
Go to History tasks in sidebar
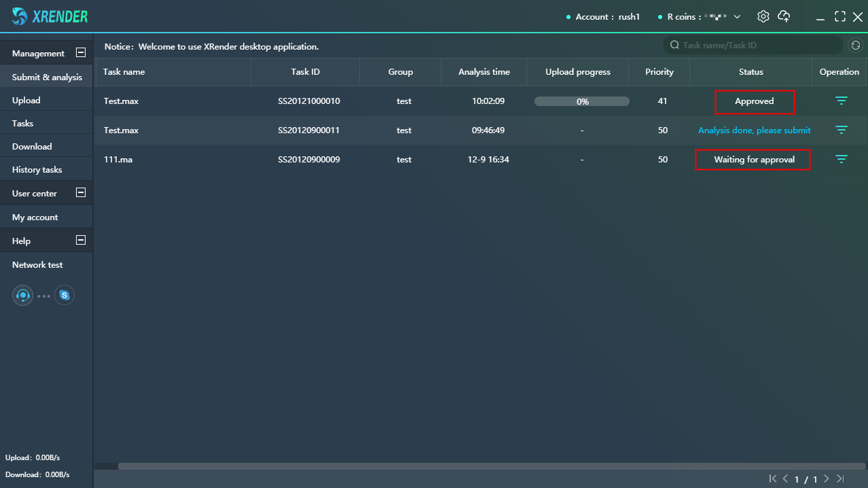[x=37, y=170]
